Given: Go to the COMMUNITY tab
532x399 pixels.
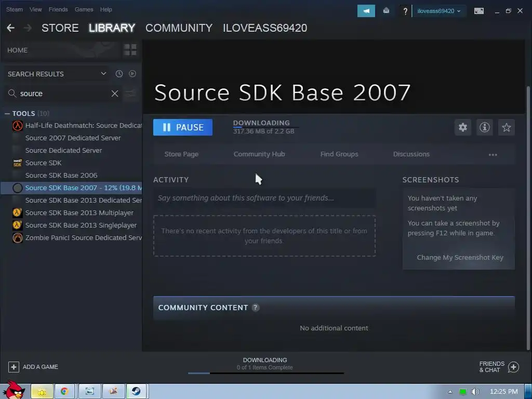Looking at the screenshot, I should [179, 28].
